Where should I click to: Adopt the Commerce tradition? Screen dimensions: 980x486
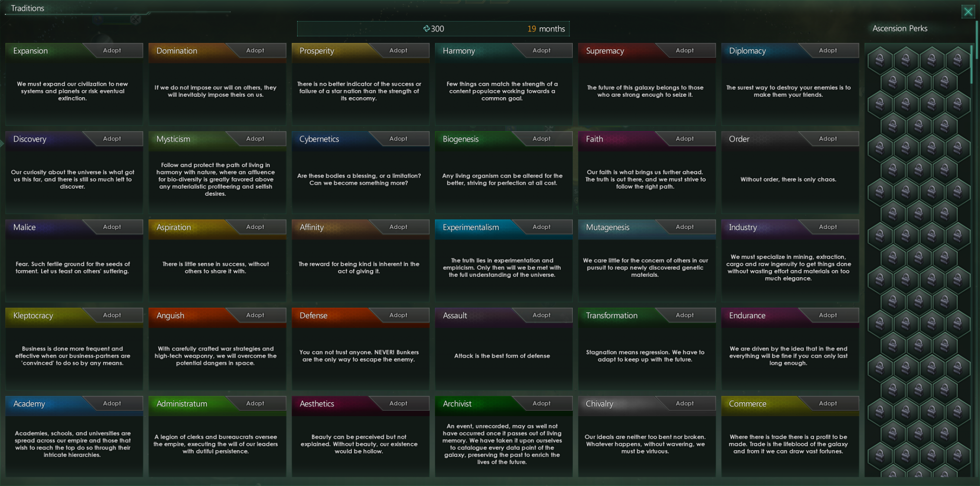pos(828,403)
